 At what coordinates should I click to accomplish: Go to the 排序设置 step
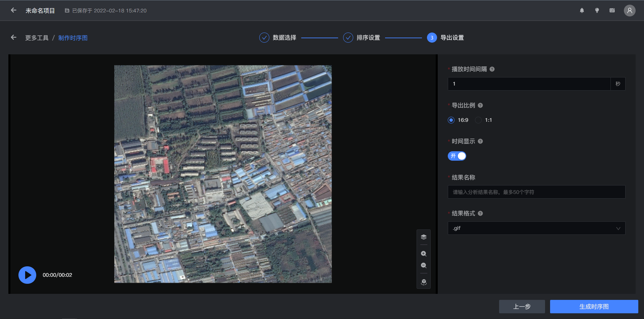point(362,38)
